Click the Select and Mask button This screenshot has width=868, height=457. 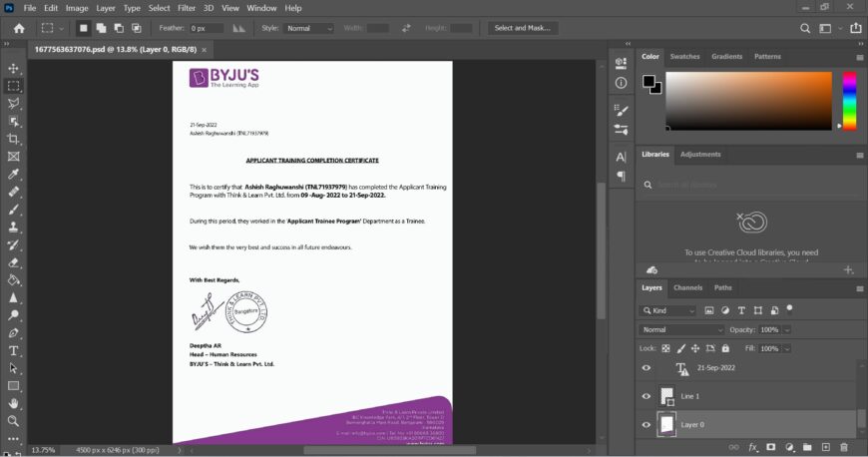523,28
